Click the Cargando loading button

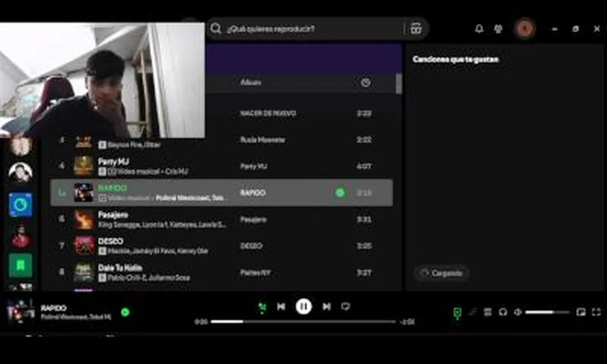coord(441,273)
